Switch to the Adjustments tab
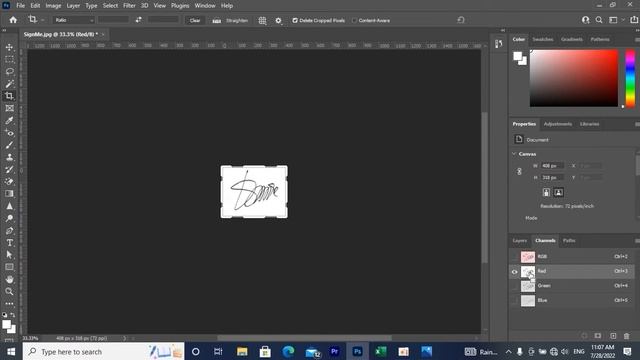640x360 pixels. tap(558, 124)
